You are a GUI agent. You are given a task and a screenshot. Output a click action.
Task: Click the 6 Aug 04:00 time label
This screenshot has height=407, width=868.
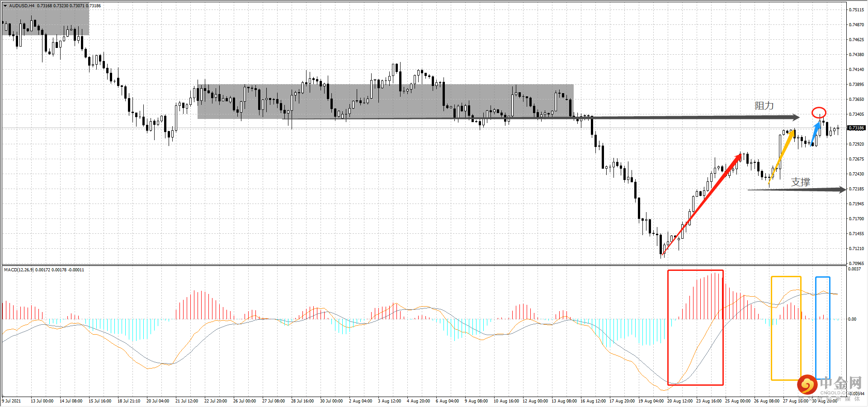point(447,401)
